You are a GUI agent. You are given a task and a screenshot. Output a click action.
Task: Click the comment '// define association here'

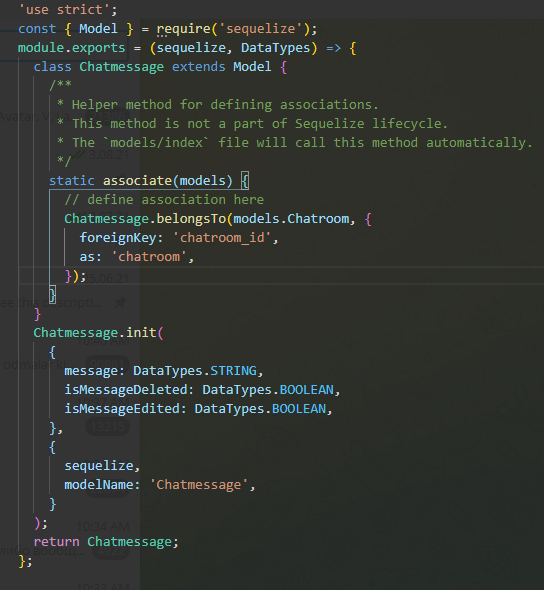pos(164,200)
